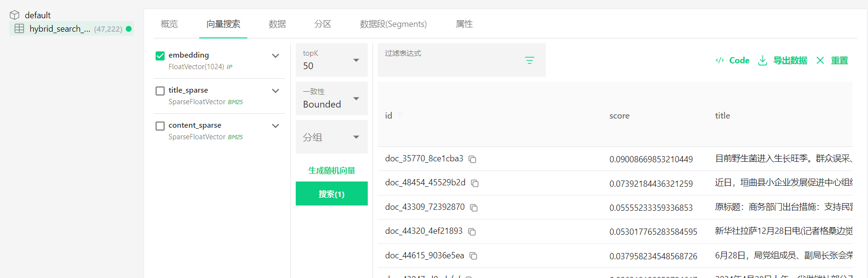This screenshot has height=278, width=868.
Task: Copy the doc_44320_4ef21893 id
Action: point(472,232)
